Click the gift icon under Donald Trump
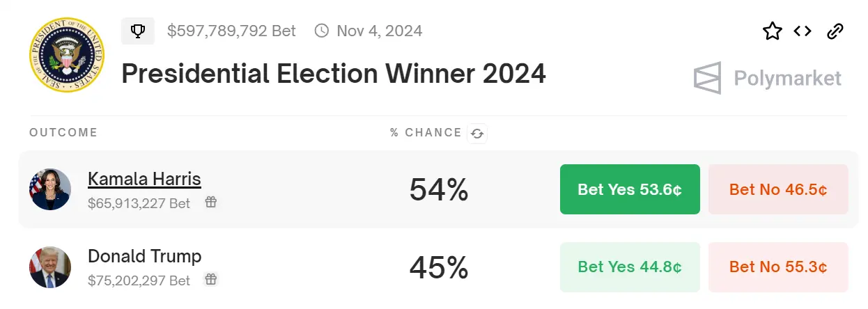 210,280
